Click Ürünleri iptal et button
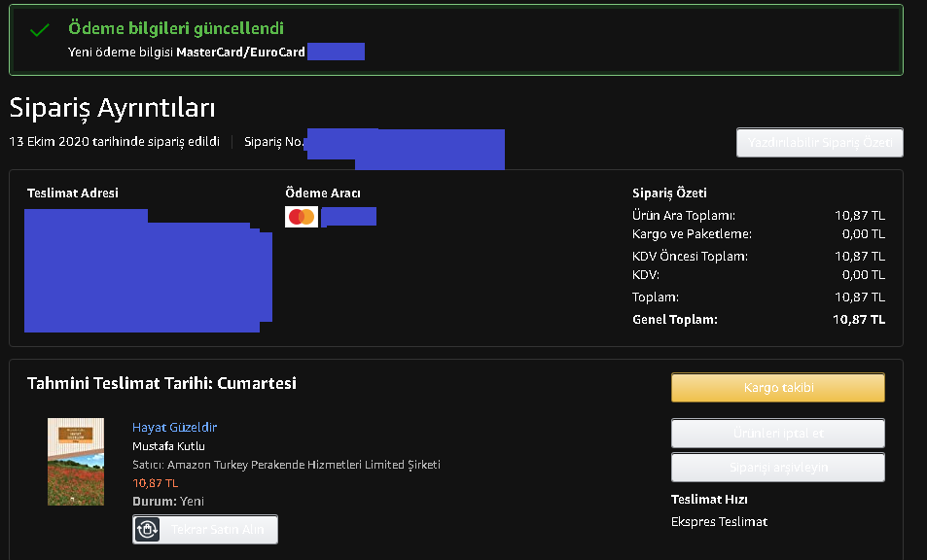 tap(778, 433)
